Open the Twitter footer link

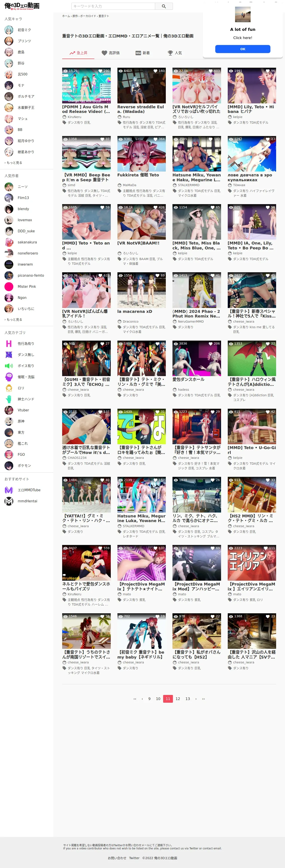tap(134, 858)
